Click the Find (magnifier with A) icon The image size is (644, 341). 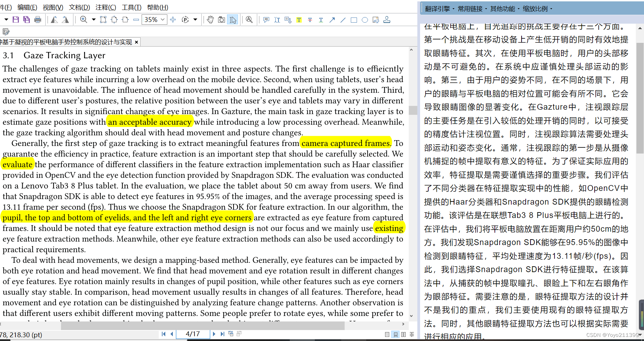pyautogui.click(x=249, y=20)
